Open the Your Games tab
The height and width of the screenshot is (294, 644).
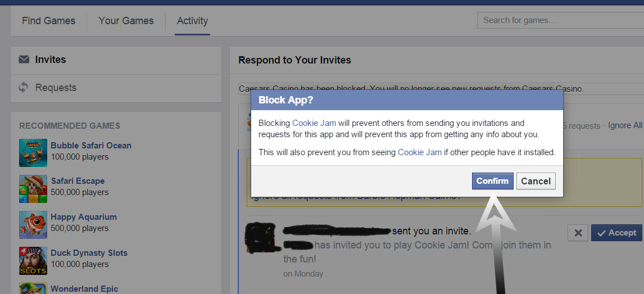pyautogui.click(x=126, y=21)
